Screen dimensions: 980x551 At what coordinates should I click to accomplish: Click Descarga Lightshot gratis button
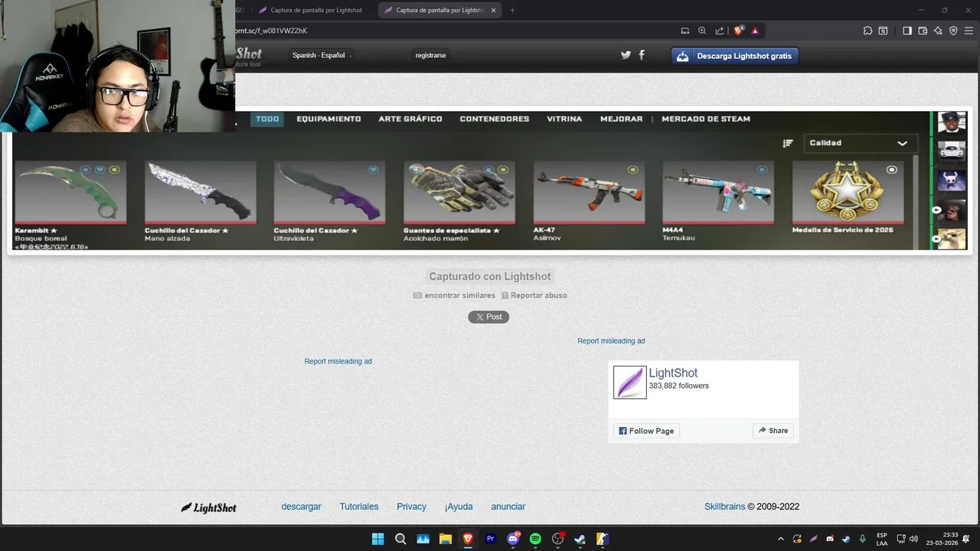[x=735, y=56]
